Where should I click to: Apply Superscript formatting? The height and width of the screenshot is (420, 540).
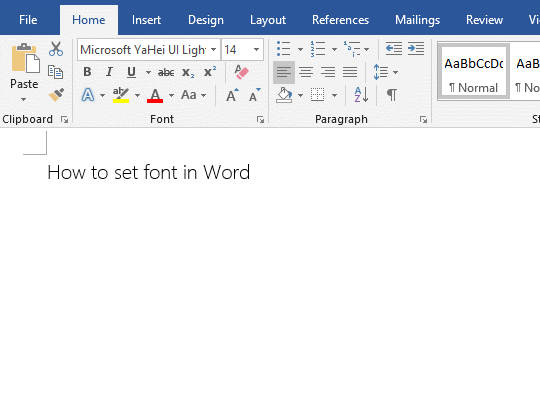coord(210,72)
